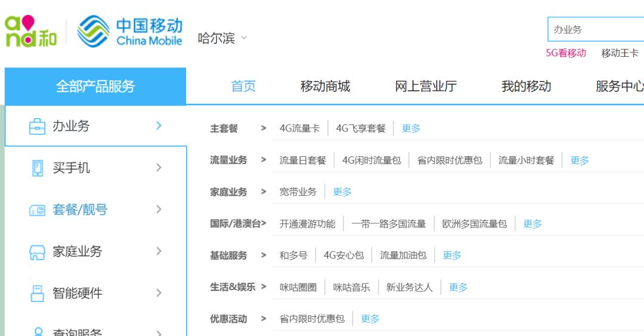
Task: Expand the 办业务 sidebar arrow
Action: tap(159, 126)
